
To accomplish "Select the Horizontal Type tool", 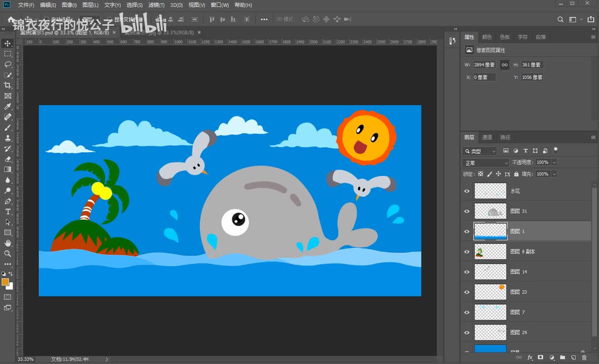I will point(8,211).
